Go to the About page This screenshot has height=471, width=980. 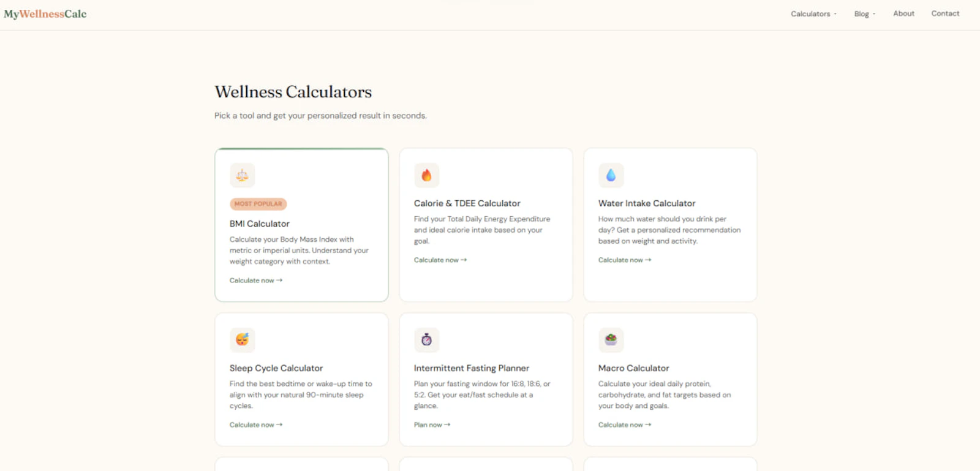pyautogui.click(x=903, y=13)
